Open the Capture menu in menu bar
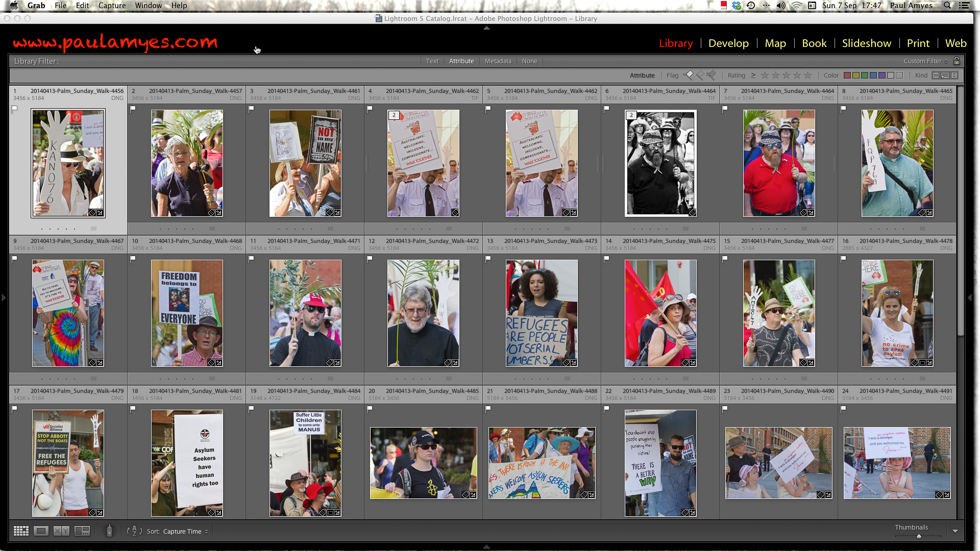 click(x=112, y=6)
